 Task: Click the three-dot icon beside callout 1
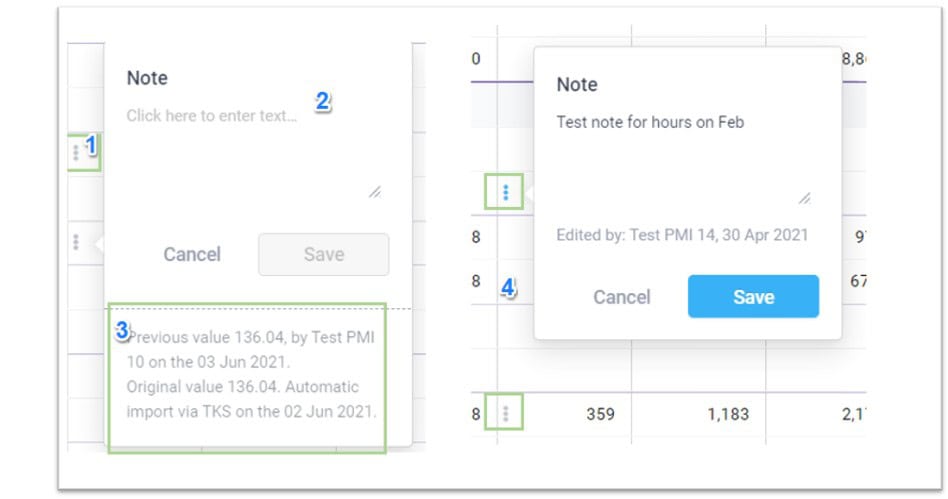click(x=76, y=153)
